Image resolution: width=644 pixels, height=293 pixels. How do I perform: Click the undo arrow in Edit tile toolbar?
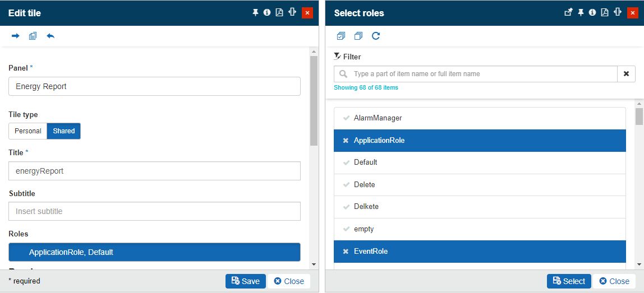(50, 36)
